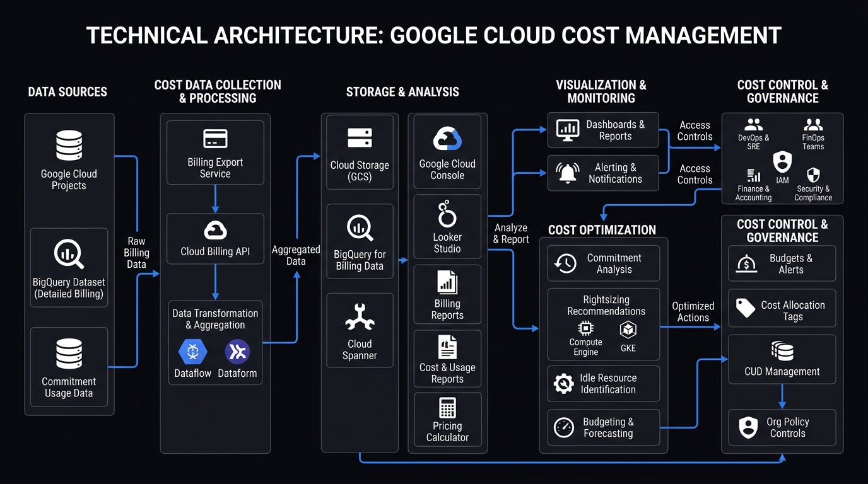Click the FinOps Teams people icon
The width and height of the screenshot is (868, 484).
coord(813,124)
